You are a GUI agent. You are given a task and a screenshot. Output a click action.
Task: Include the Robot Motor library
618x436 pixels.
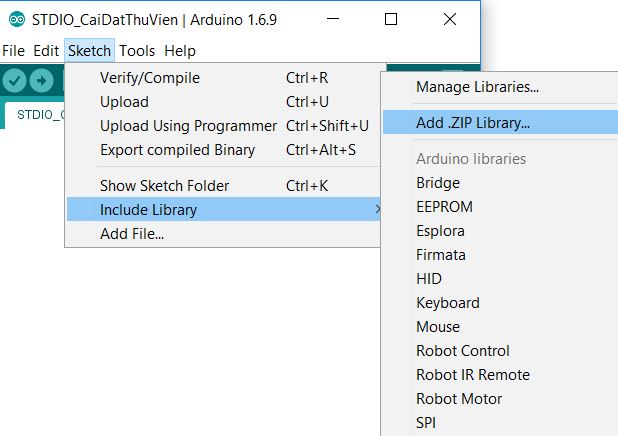(501, 399)
